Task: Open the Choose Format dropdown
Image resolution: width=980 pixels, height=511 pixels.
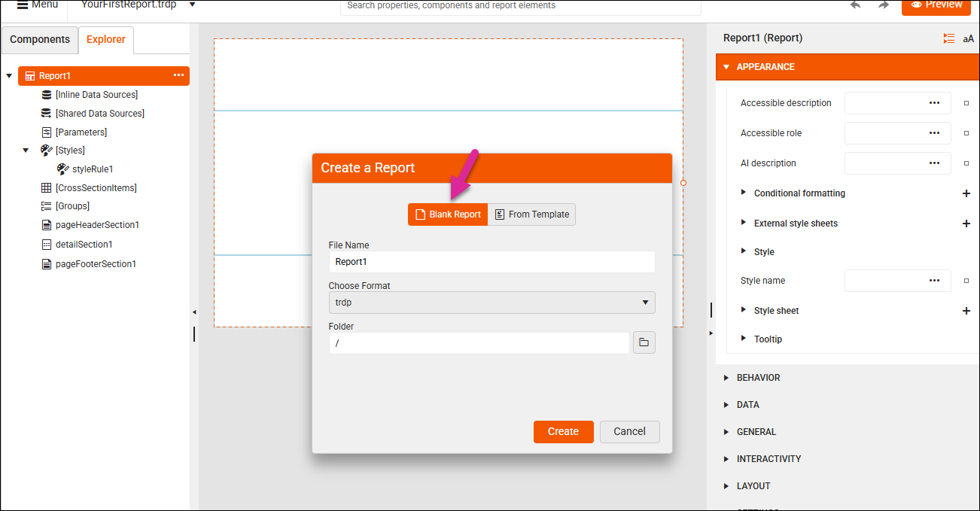Action: tap(492, 303)
